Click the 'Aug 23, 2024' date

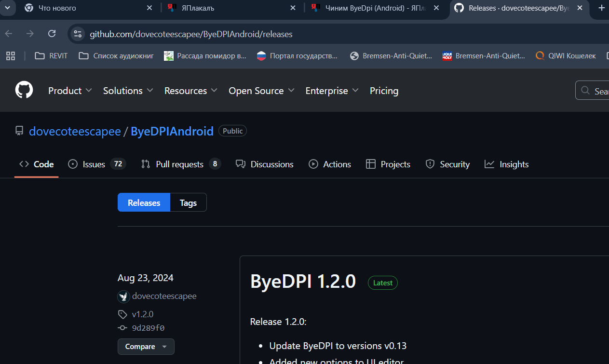[x=146, y=278]
